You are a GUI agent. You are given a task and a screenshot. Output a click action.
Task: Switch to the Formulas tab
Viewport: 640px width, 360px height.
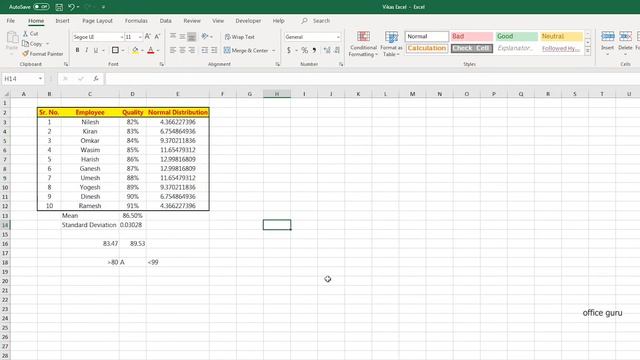tap(136, 20)
